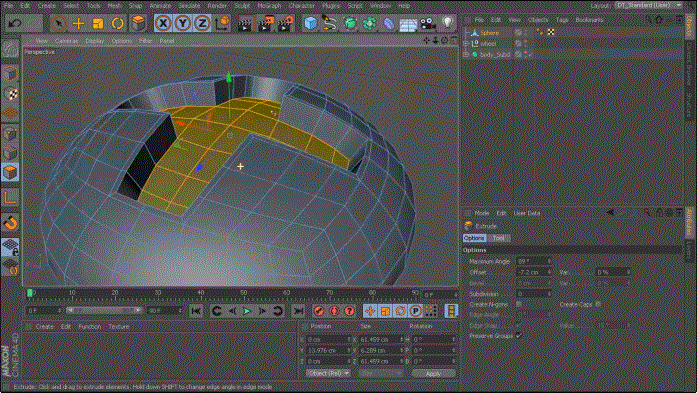Toggle the Snap magnet icon
Viewport: 697px width, 393px height.
tap(10, 222)
